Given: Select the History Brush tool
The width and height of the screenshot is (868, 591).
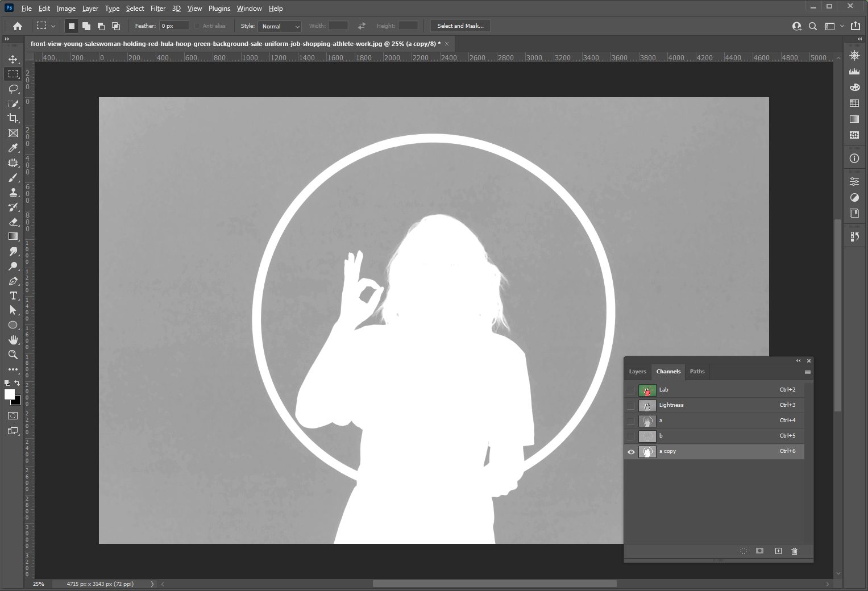Looking at the screenshot, I should [13, 207].
